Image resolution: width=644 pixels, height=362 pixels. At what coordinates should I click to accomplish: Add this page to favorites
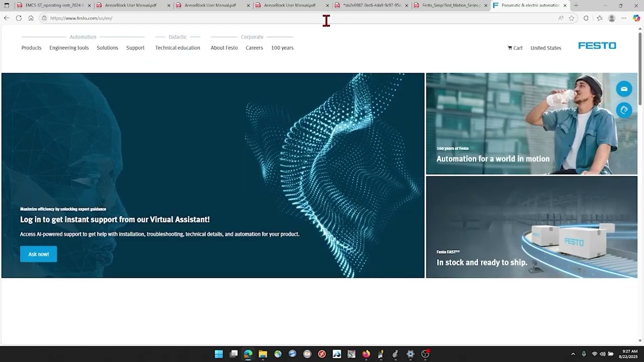point(572,18)
